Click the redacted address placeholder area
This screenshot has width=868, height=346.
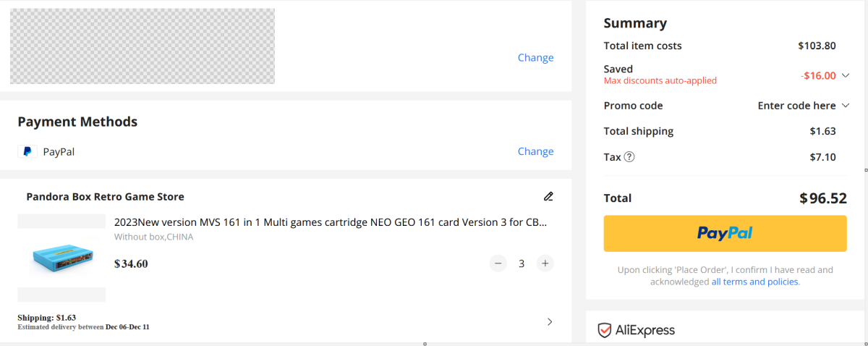[x=142, y=46]
